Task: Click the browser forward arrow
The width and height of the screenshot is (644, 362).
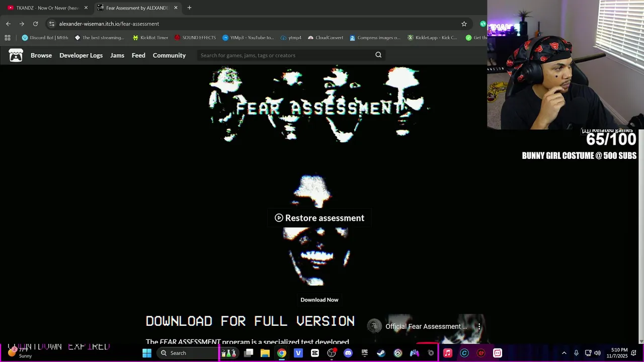Action: click(x=22, y=24)
